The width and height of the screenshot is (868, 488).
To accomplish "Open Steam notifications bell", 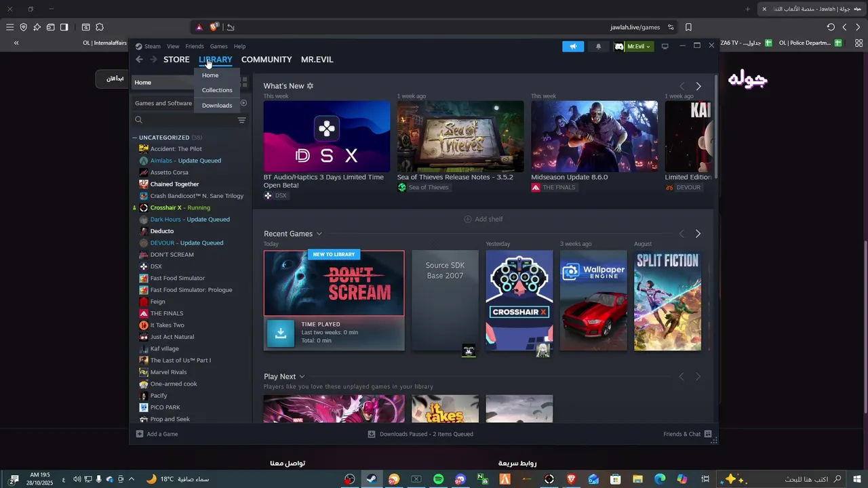I will coord(598,46).
